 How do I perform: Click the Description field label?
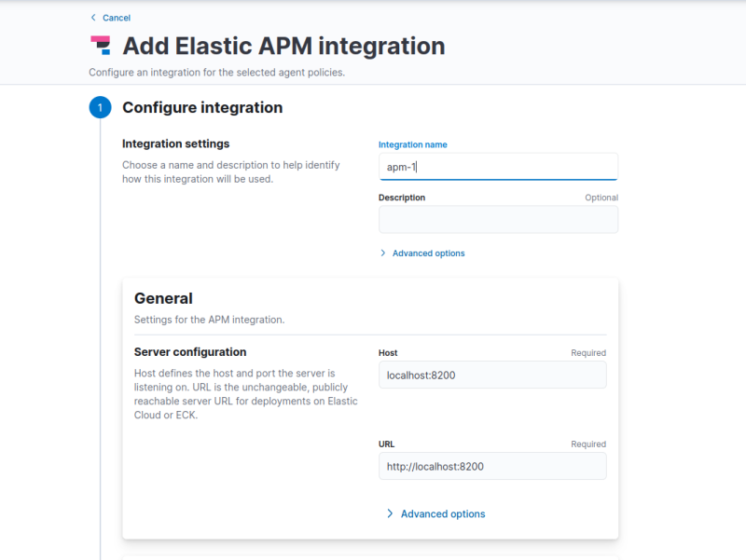[402, 198]
